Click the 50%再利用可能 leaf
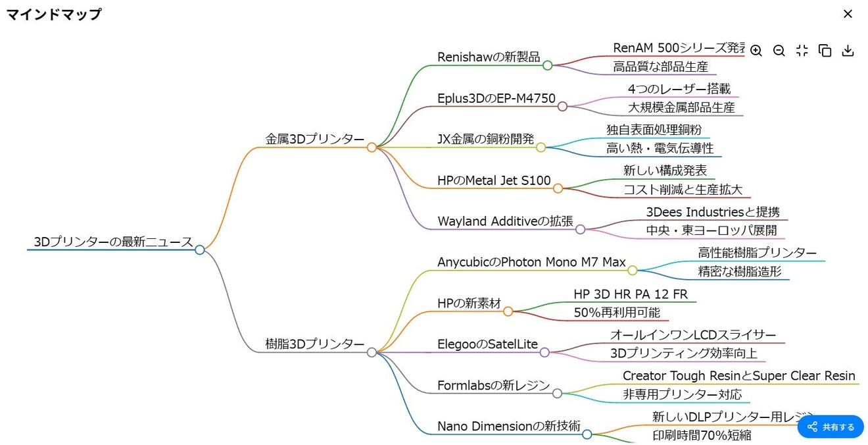 click(x=617, y=313)
